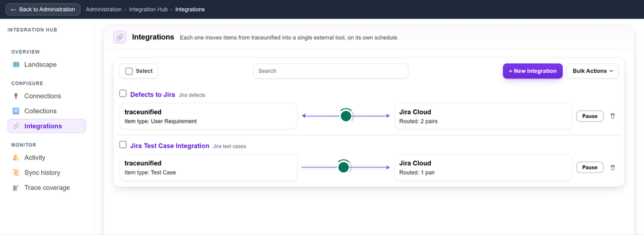
Task: Click the Landscape map icon in sidebar
Action: (x=15, y=64)
